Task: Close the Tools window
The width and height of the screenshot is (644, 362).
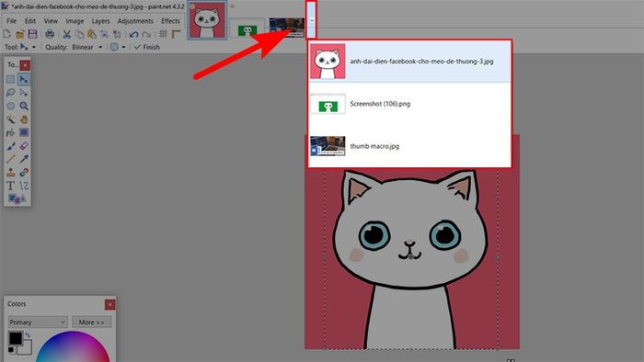Action: [x=25, y=65]
